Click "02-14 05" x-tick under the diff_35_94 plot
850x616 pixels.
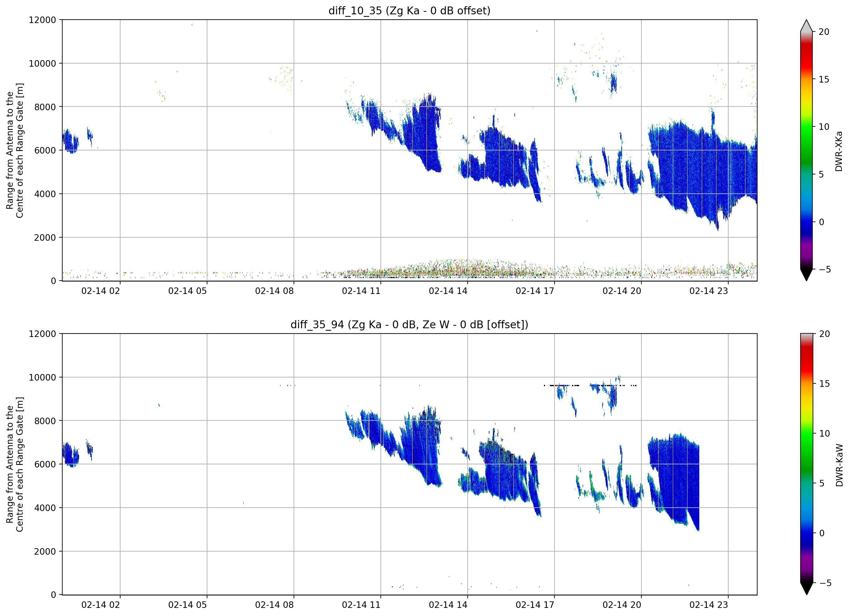pos(187,605)
